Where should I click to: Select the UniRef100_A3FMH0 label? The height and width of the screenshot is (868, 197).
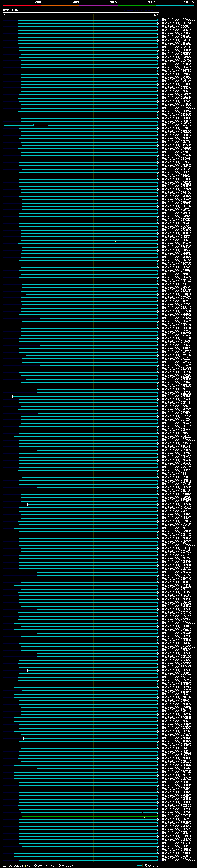tap(177, 50)
